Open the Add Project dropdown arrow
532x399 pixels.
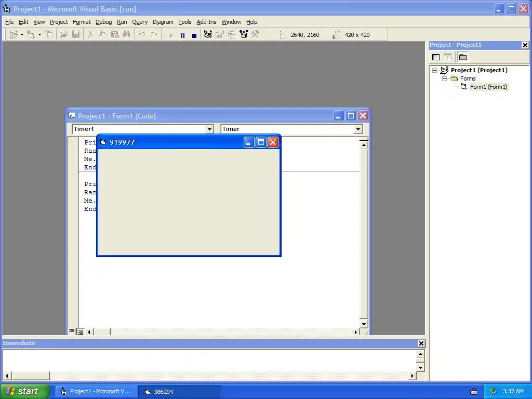point(22,35)
